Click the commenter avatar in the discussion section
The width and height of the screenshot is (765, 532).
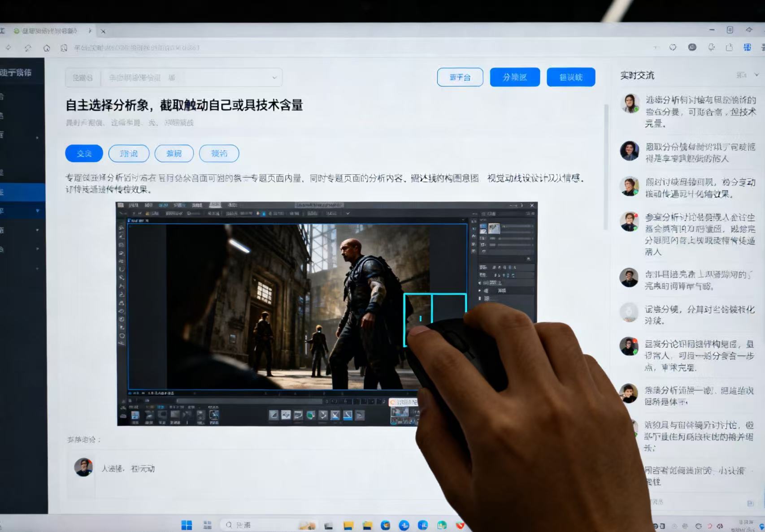(83, 467)
